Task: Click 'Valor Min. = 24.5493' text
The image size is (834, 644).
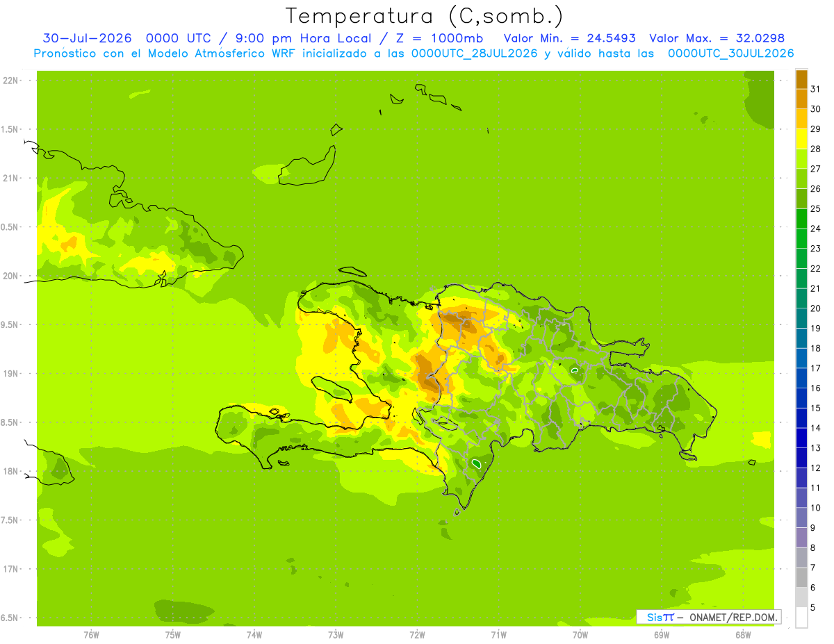Action: (x=570, y=38)
